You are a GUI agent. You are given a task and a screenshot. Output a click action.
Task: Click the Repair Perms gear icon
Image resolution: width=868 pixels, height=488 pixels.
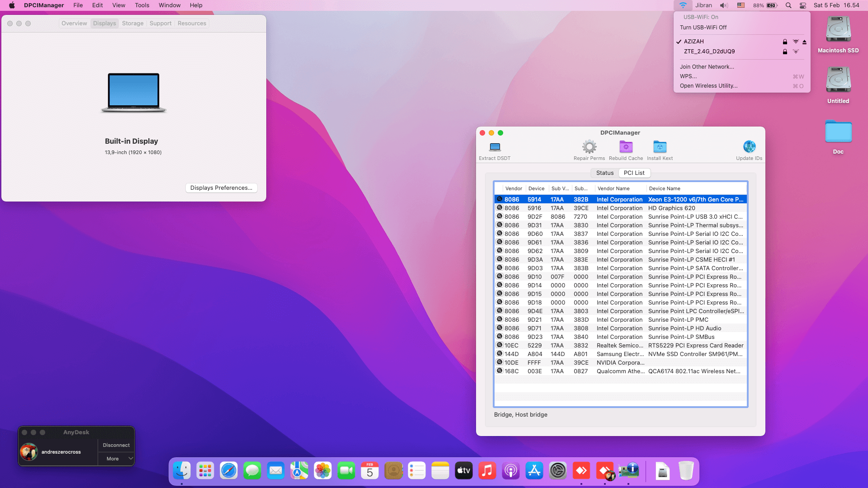pos(589,147)
